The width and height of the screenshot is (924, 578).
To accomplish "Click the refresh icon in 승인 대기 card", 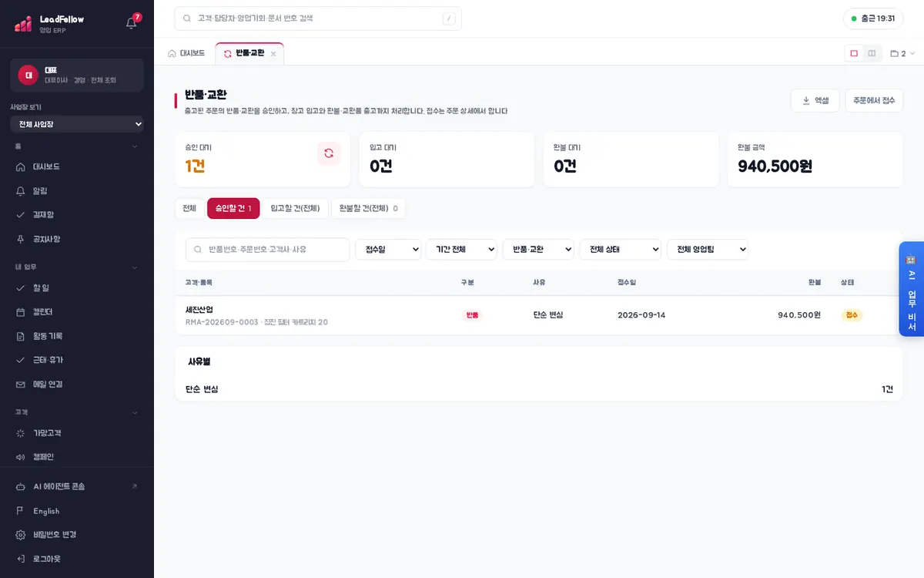I will pos(329,153).
